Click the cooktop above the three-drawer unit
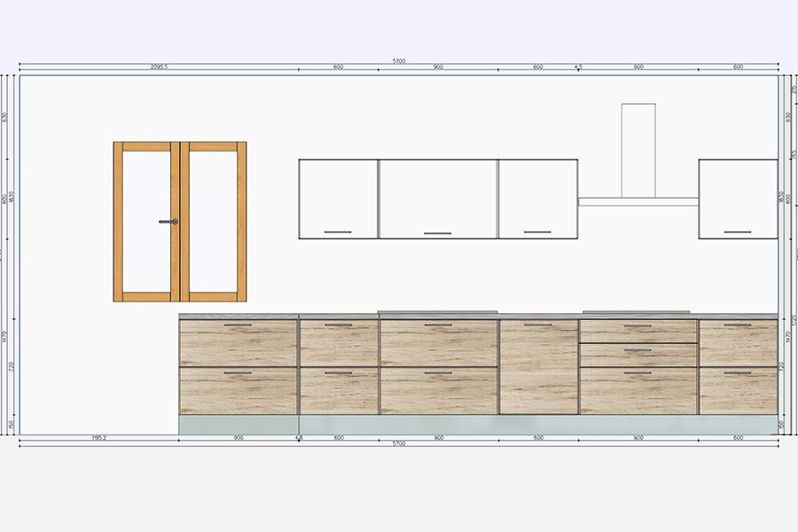Viewport: 798px width, 532px height. click(x=636, y=312)
